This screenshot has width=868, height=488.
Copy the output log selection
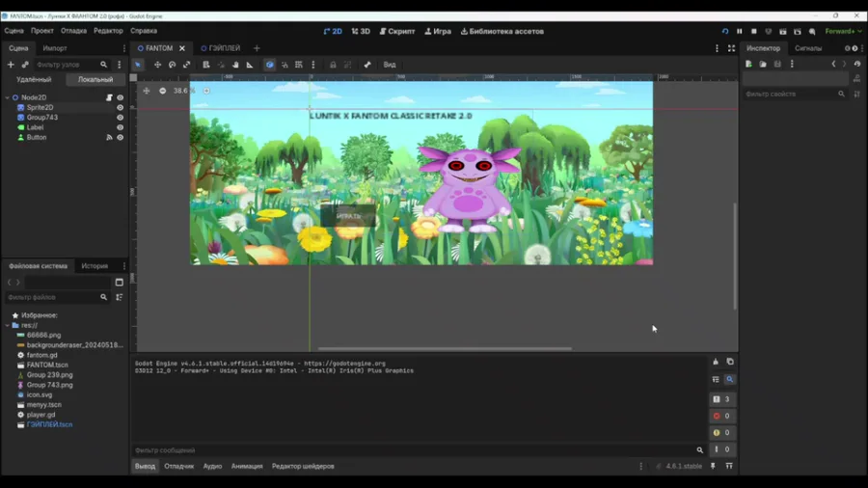pos(730,362)
